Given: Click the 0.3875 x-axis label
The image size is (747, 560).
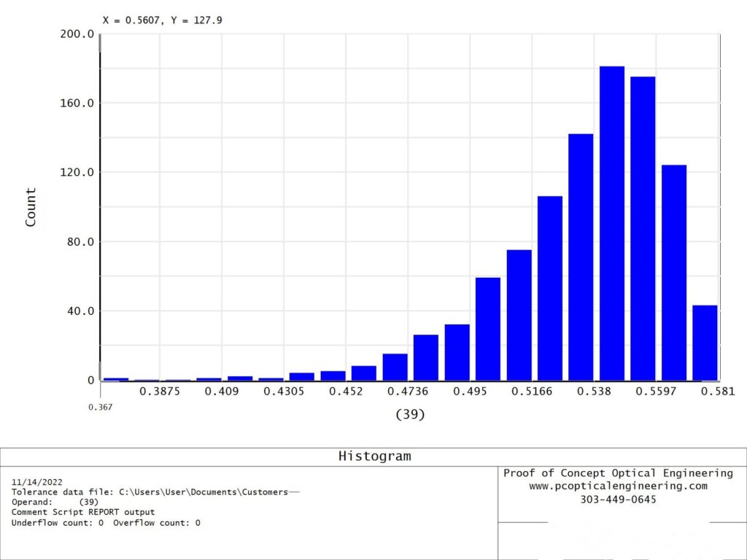Looking at the screenshot, I should [160, 392].
